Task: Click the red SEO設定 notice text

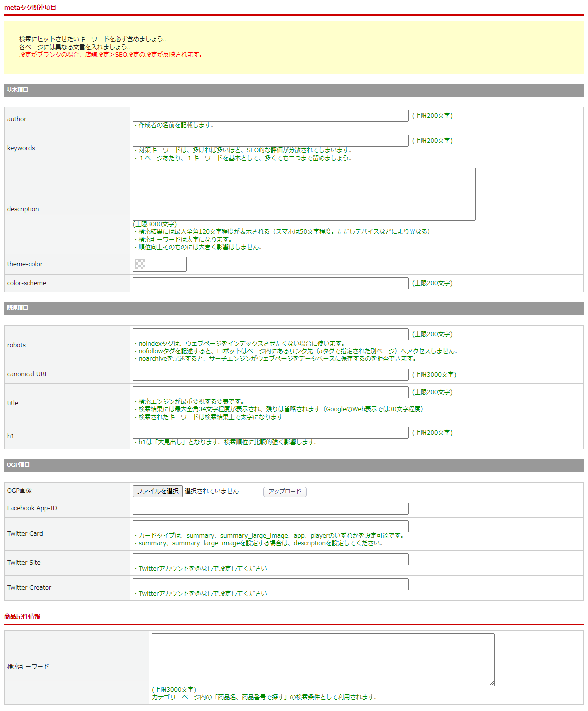Action: point(111,55)
